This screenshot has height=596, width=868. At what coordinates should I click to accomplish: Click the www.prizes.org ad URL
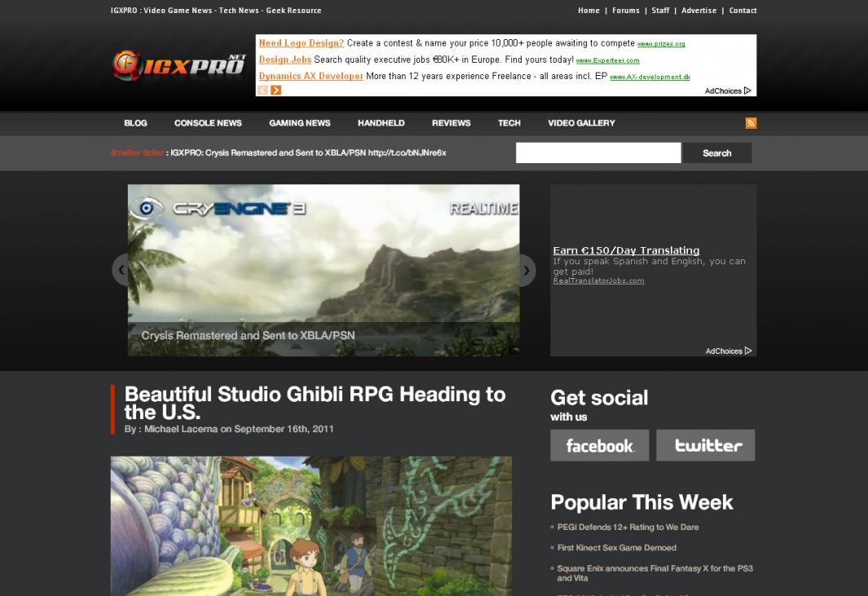[x=661, y=44]
